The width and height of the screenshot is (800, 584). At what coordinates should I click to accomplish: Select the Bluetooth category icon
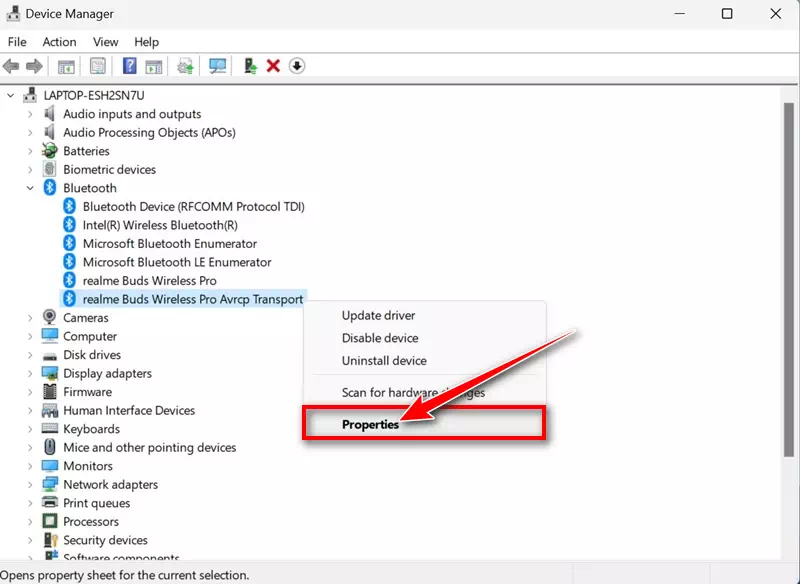click(49, 188)
